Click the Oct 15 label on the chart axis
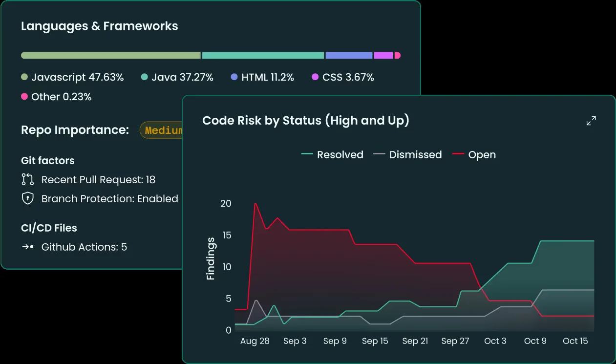 tap(575, 341)
